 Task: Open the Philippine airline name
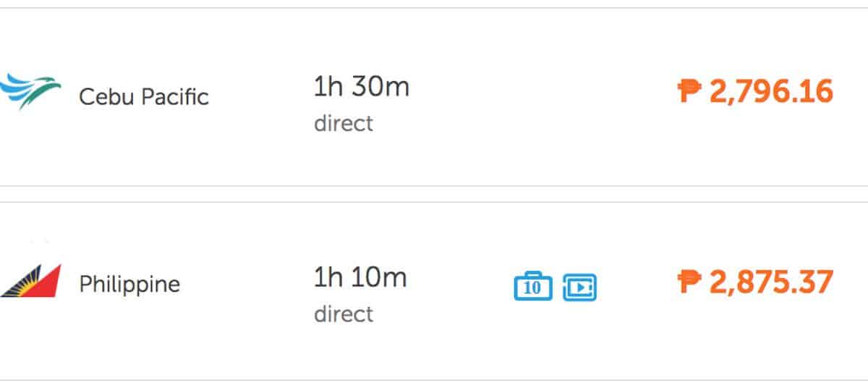pyautogui.click(x=129, y=284)
